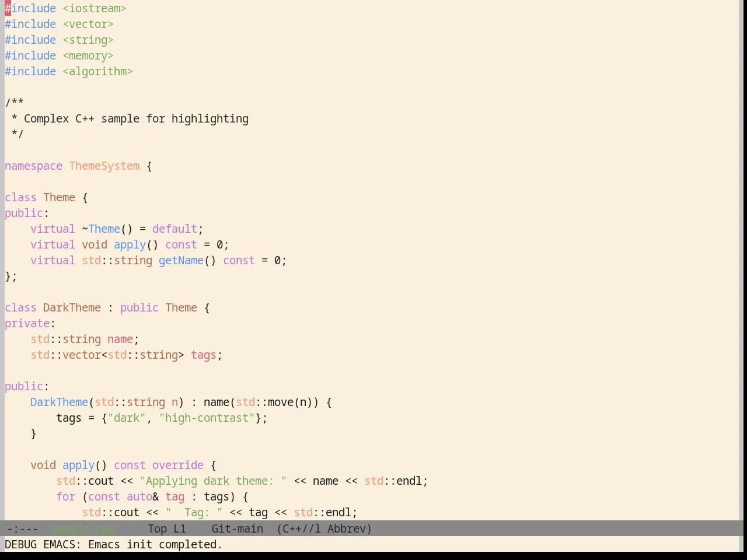
Task: Click the 'Complex C++ sample for highlighting' comment
Action: pyautogui.click(x=136, y=118)
